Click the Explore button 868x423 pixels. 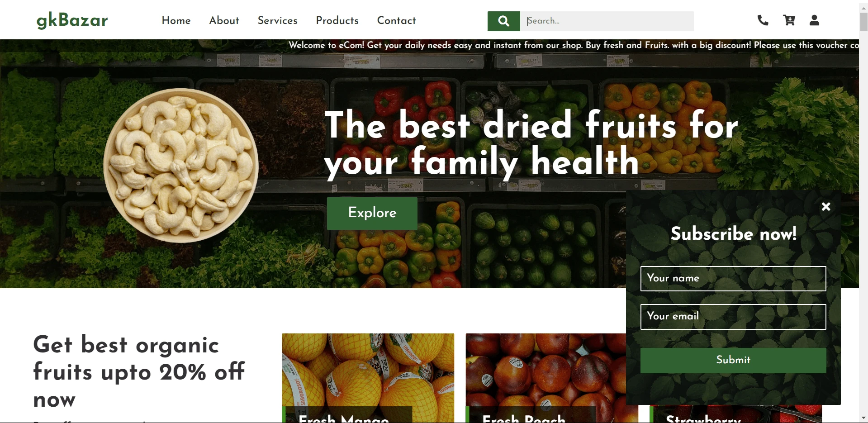click(x=372, y=213)
